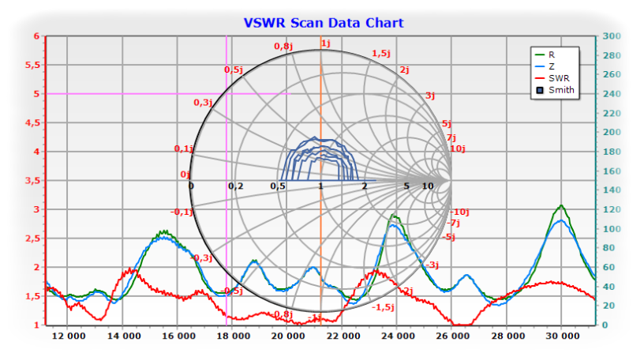Click the x-axis label '24 000'
The image size is (644, 357).
pos(398,336)
